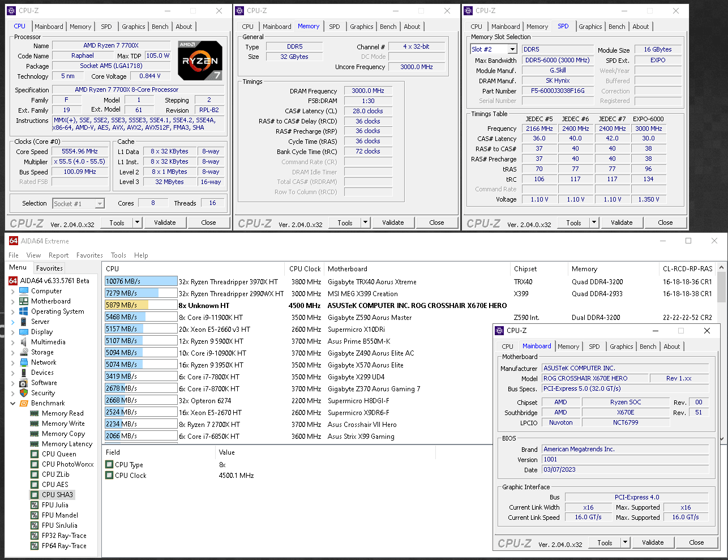This screenshot has width=728, height=560.
Task: Switch to Bench tab in first CPU-Z window
Action: coord(160,27)
